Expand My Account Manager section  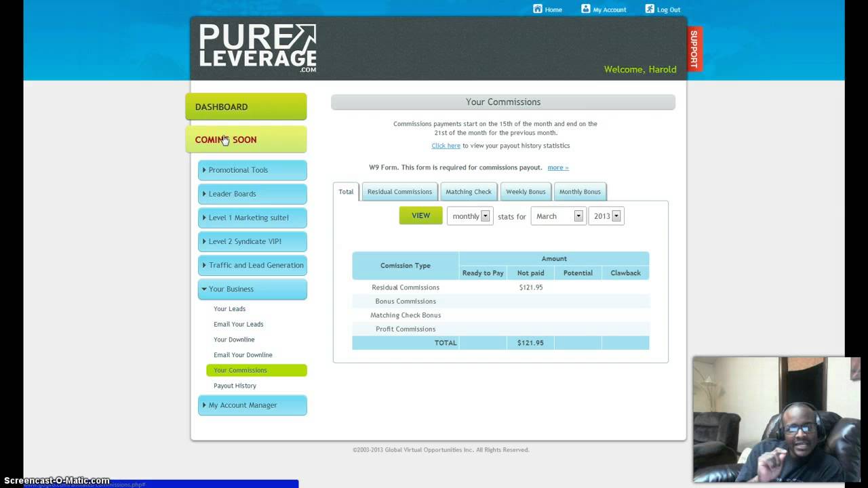click(252, 405)
